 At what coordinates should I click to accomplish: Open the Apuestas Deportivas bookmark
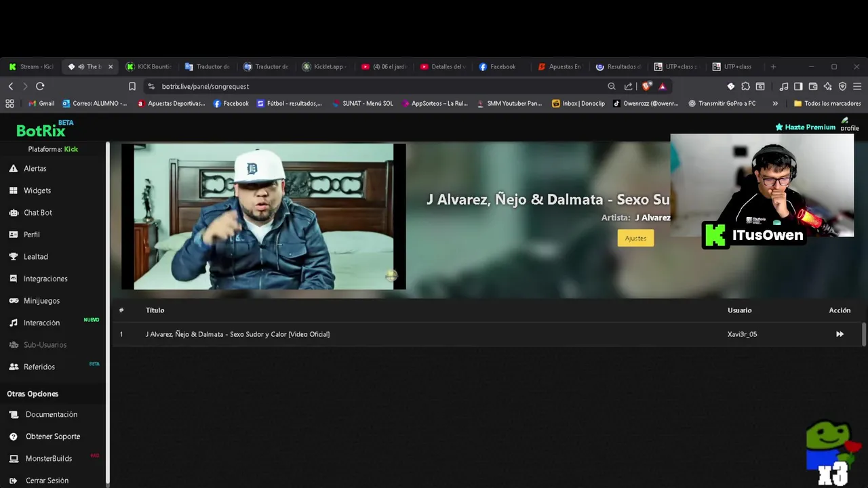pos(171,104)
